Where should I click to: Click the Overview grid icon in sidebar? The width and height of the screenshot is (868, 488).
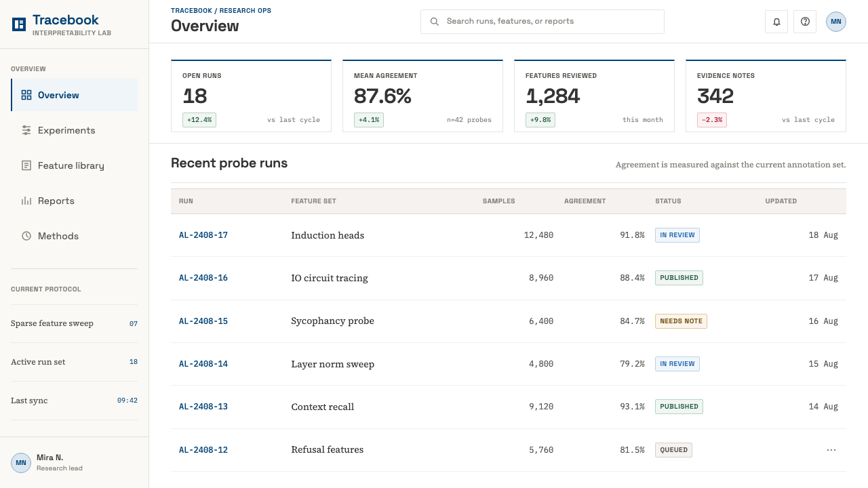tap(26, 95)
